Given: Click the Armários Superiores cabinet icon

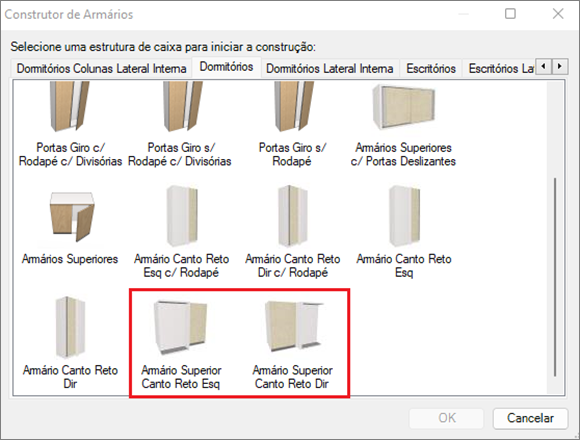Looking at the screenshot, I should click(x=71, y=217).
